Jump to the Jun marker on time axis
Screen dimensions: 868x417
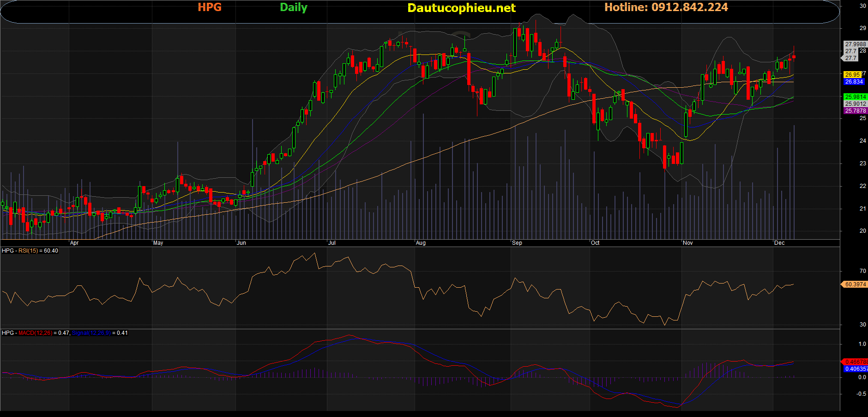coord(241,243)
